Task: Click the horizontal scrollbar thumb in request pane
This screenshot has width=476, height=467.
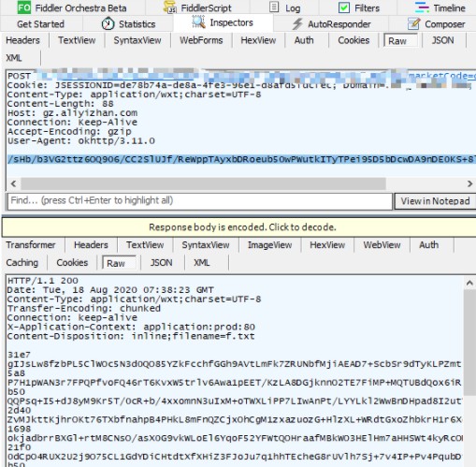Action: (203, 183)
